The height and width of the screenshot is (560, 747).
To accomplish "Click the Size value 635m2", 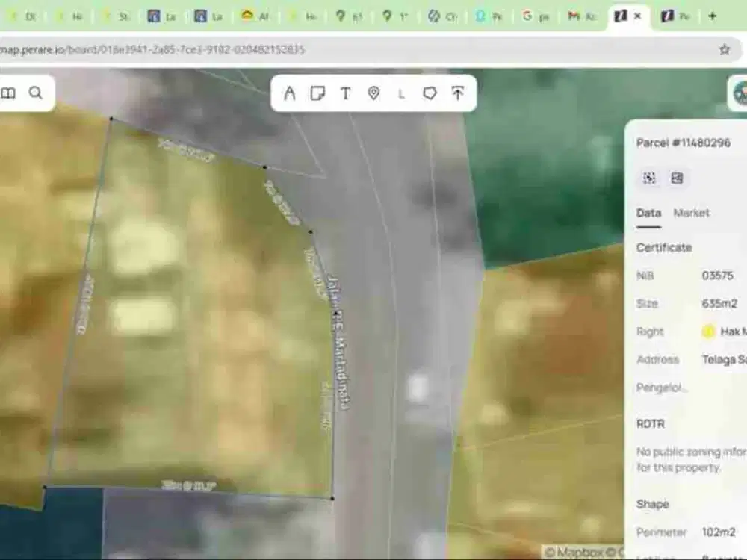I will [719, 303].
